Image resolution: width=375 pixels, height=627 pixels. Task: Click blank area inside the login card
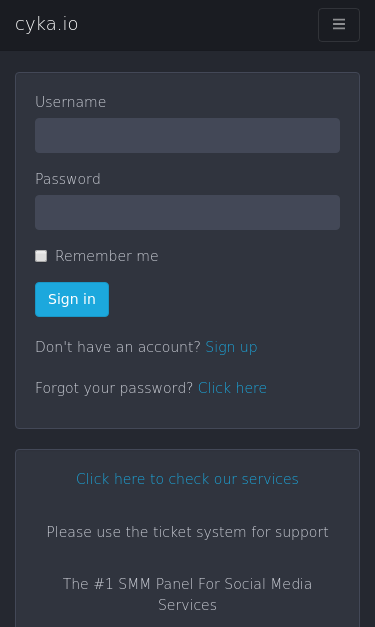[x=240, y=300]
